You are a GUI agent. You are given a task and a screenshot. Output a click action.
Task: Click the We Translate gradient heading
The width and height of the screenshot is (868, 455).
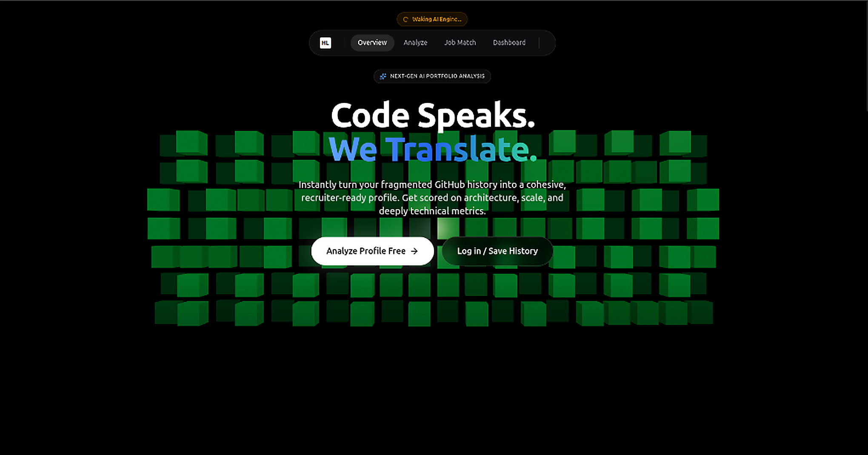(433, 149)
